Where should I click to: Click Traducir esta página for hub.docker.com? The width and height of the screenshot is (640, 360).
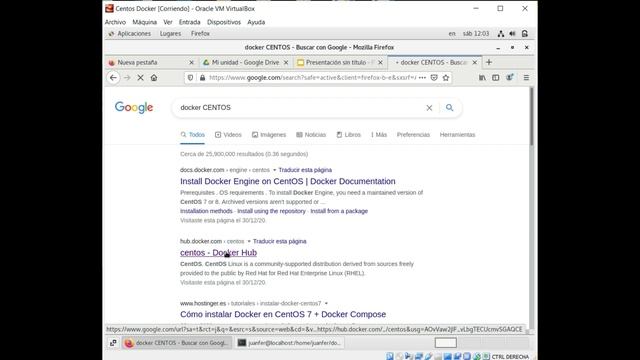point(280,242)
